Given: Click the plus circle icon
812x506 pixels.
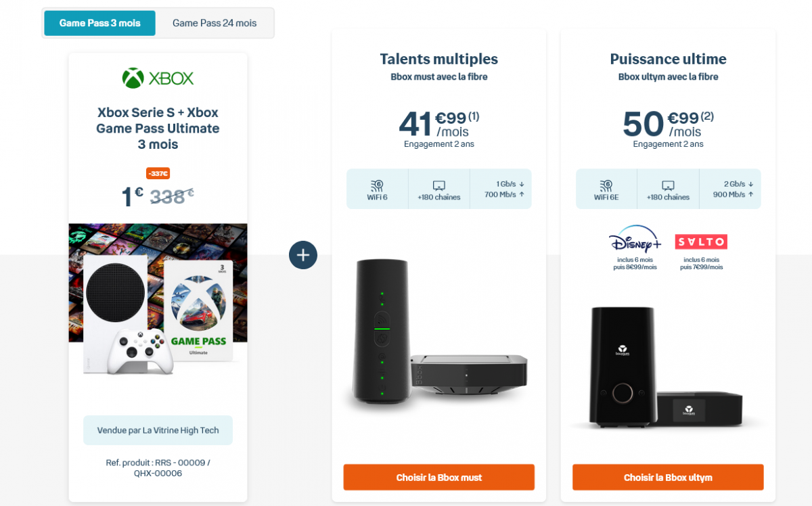Looking at the screenshot, I should (x=303, y=255).
